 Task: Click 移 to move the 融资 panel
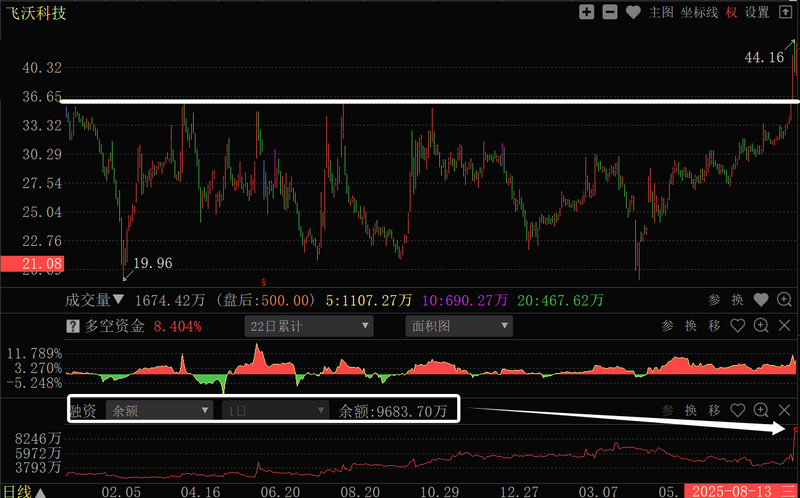[x=714, y=410]
